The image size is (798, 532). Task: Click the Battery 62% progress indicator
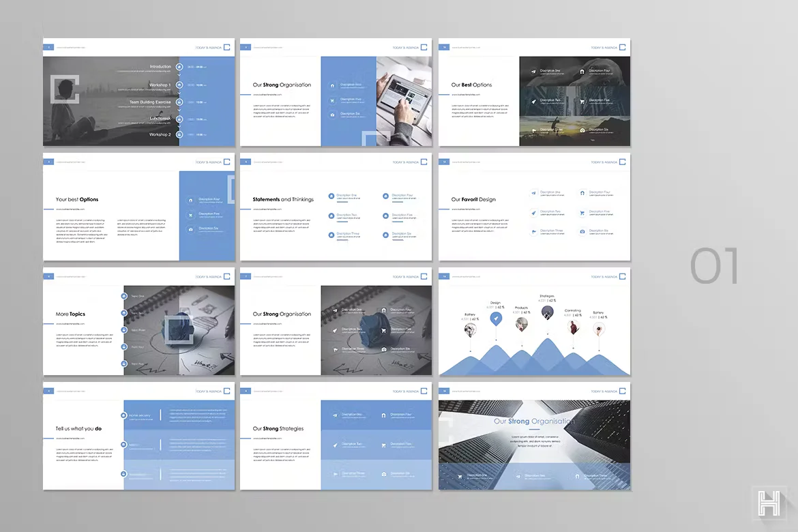pos(470,319)
